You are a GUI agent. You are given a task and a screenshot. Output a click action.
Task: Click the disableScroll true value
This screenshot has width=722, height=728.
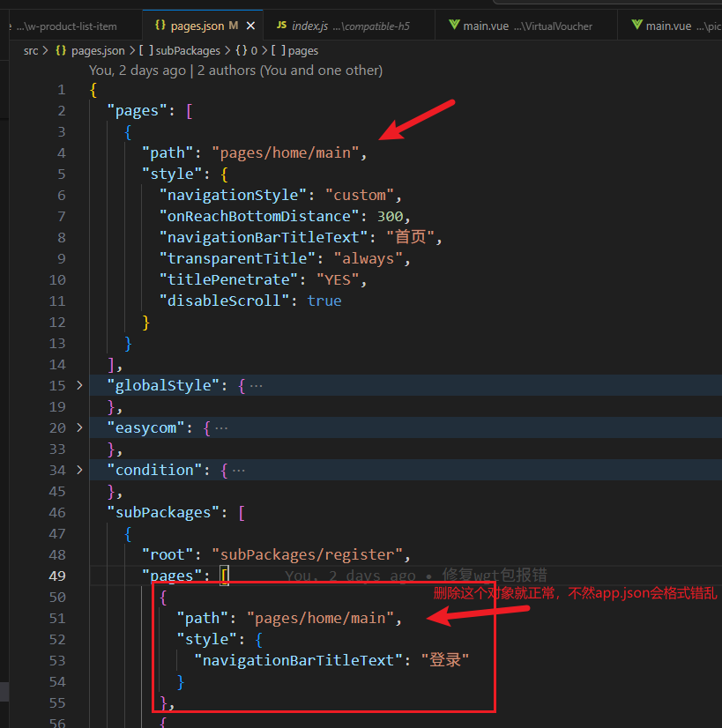324,301
